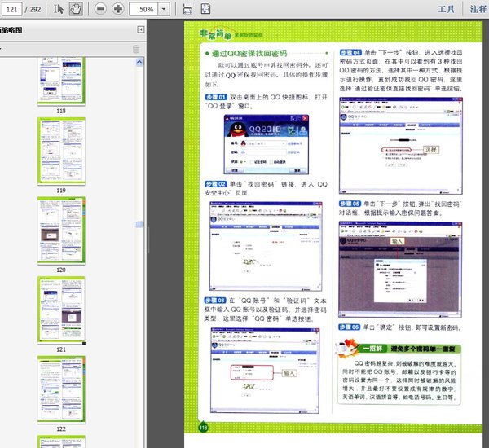Collapse the page thumbnails panel
The width and height of the screenshot is (489, 448).
[x=140, y=29]
